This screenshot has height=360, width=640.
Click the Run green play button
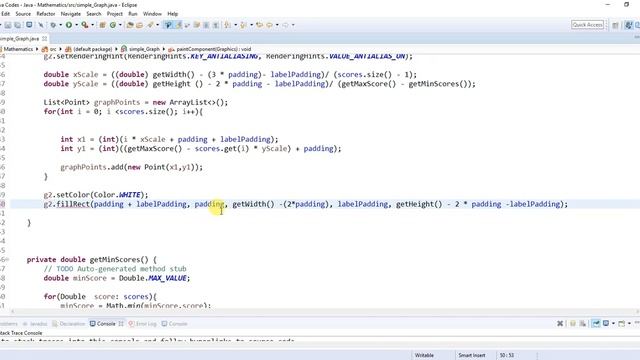[x=69, y=25]
